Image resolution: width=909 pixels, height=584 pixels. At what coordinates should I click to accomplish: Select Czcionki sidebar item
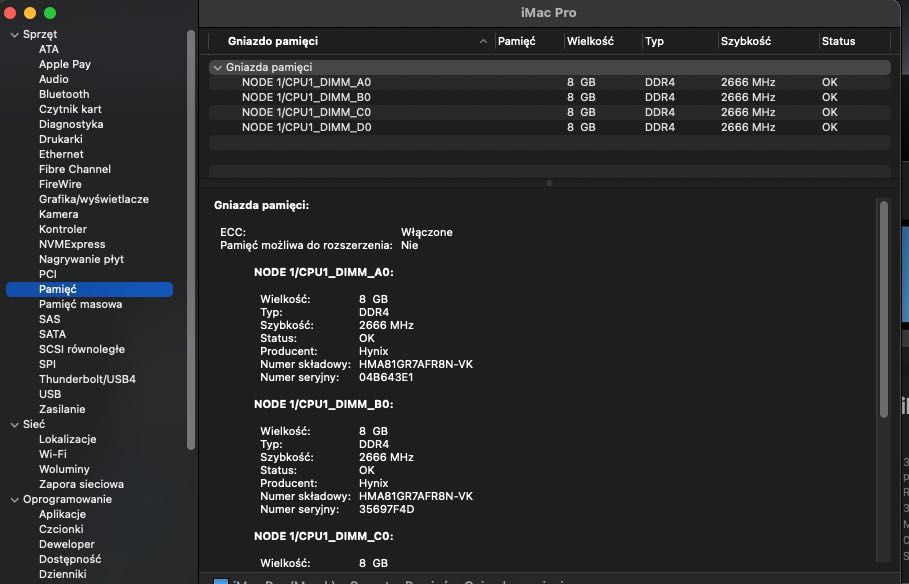point(61,529)
